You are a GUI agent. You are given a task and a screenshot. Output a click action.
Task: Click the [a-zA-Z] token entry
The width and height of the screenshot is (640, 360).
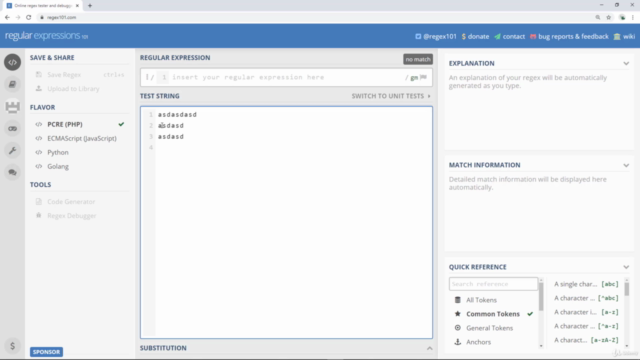pos(586,340)
